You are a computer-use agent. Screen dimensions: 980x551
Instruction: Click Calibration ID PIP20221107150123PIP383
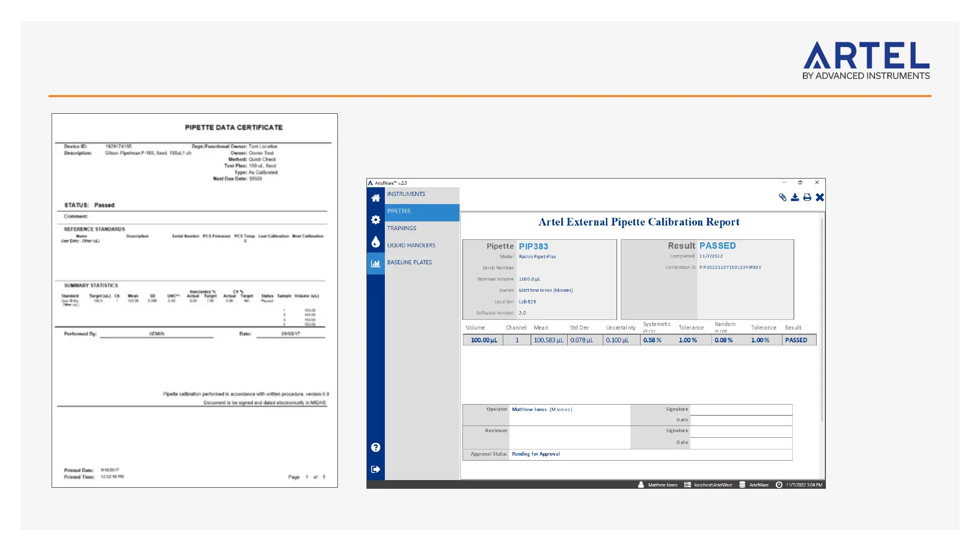click(x=730, y=267)
